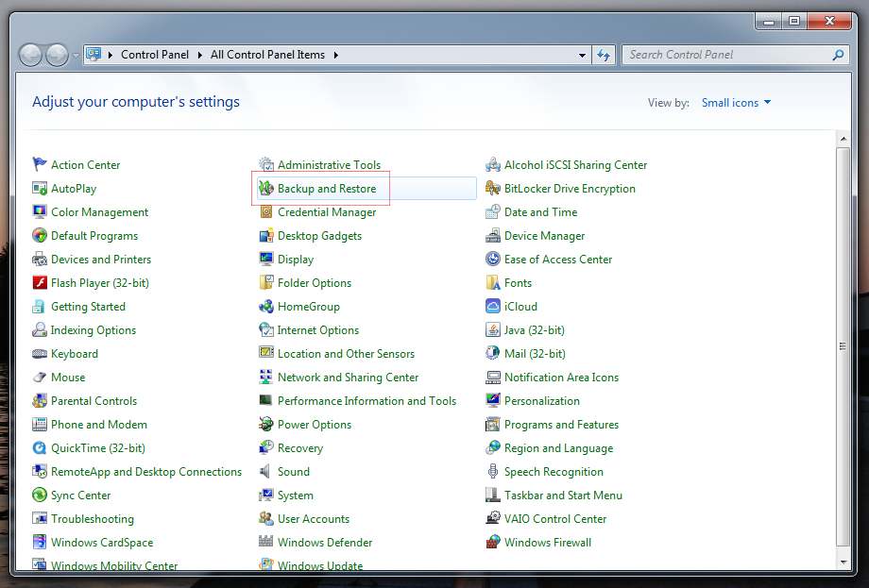Click the Flash Player (32-bit) icon
The height and width of the screenshot is (588, 869).
point(40,283)
